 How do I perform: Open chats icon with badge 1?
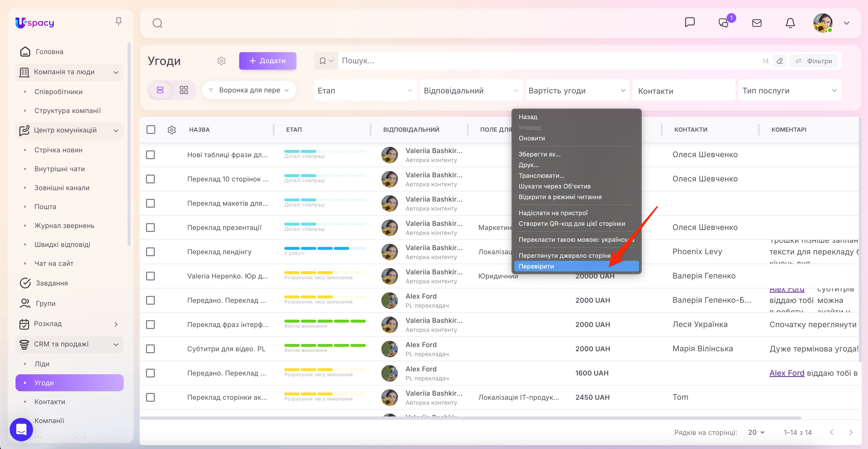click(x=723, y=23)
